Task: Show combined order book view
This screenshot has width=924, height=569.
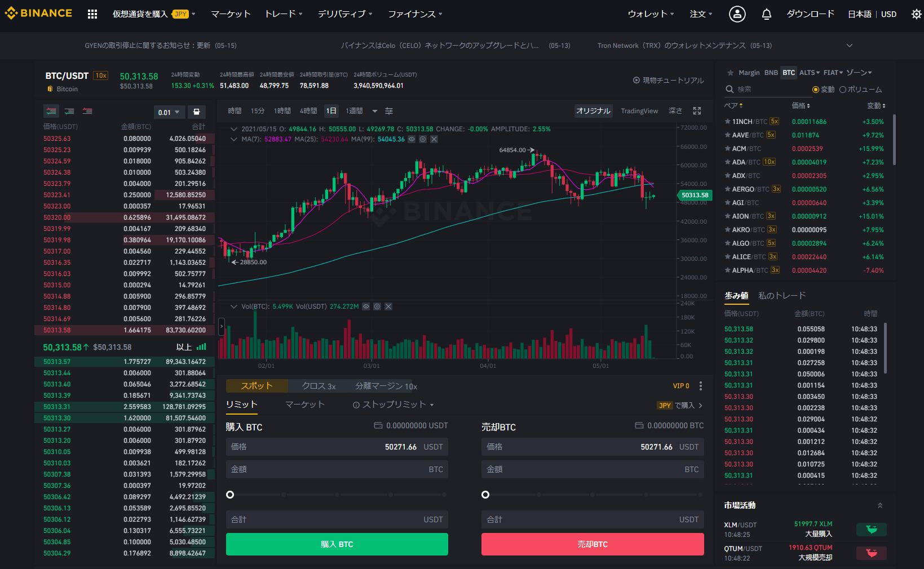Action: point(51,111)
